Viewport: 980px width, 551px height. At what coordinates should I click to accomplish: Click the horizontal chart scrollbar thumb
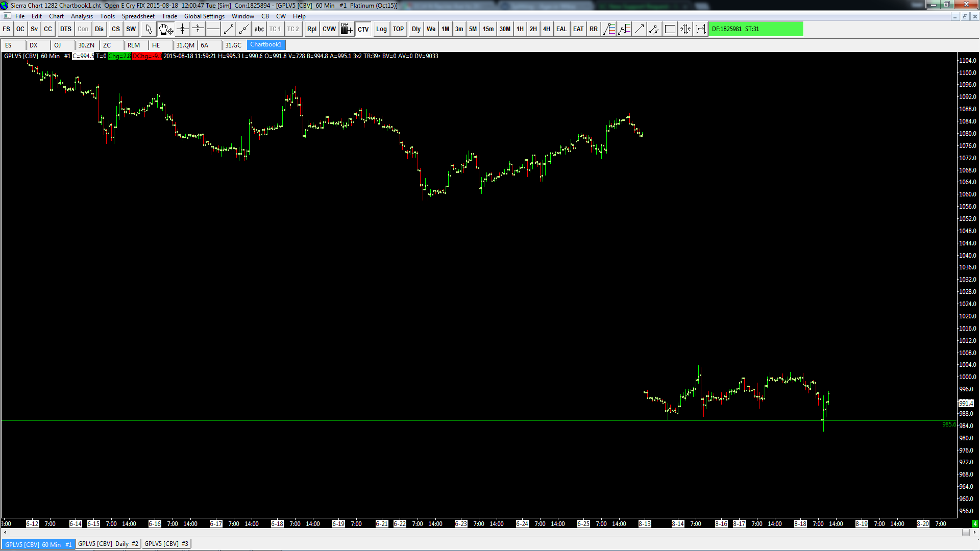coord(966,533)
